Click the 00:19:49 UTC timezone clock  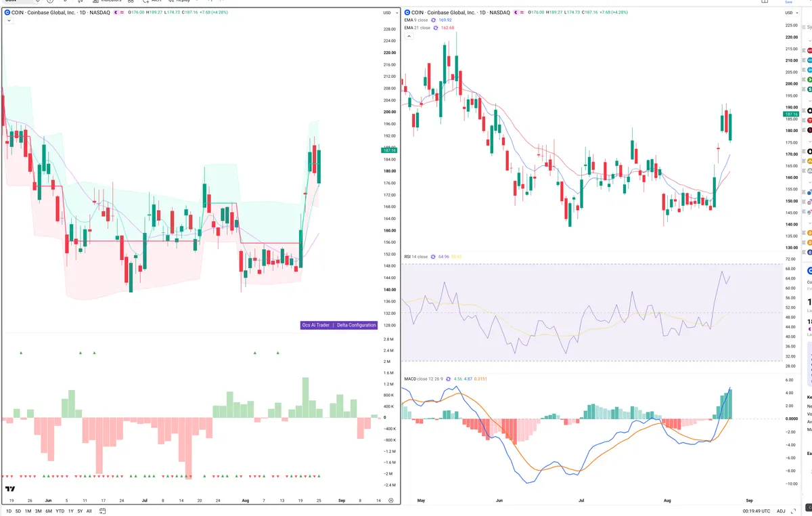tap(755, 511)
